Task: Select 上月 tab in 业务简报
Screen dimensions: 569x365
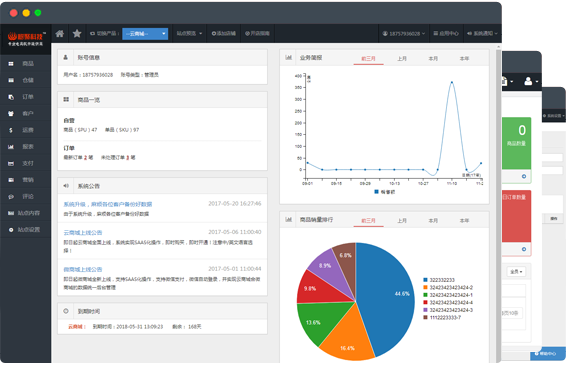Action: point(402,59)
